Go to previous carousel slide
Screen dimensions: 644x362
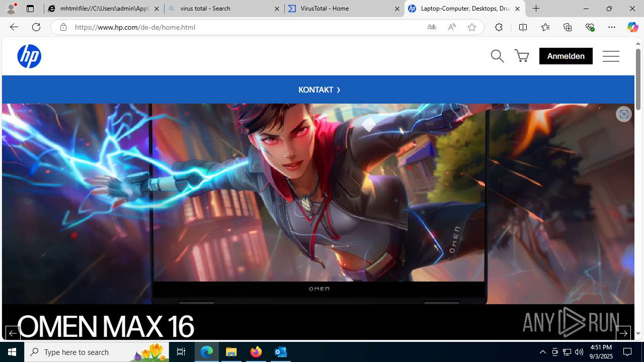pyautogui.click(x=13, y=333)
